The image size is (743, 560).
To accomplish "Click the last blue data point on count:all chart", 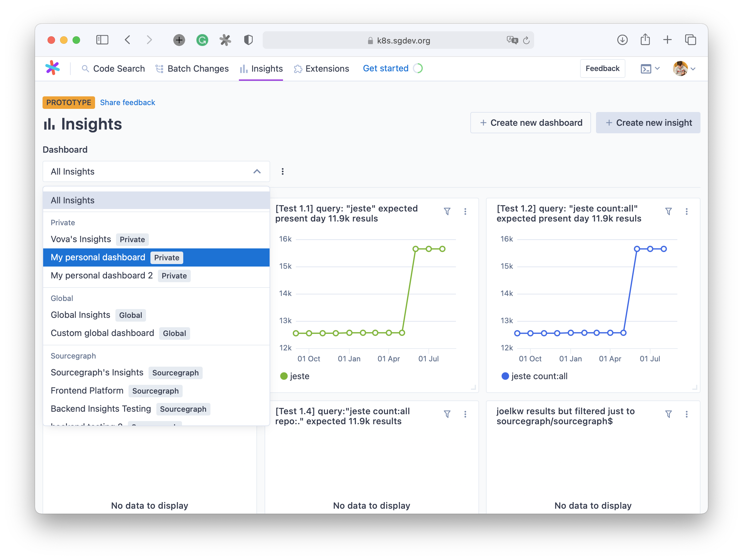I will click(664, 249).
